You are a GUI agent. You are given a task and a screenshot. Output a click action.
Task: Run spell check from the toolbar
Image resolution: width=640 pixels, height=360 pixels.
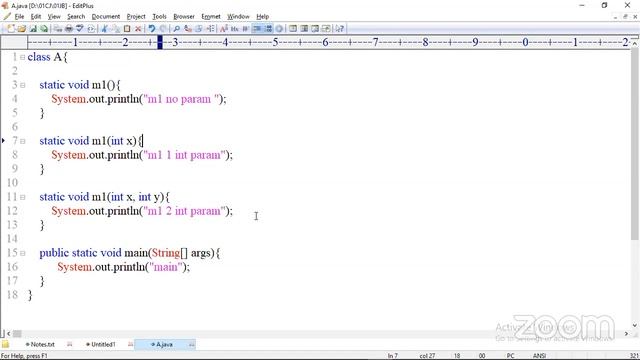coord(80,29)
